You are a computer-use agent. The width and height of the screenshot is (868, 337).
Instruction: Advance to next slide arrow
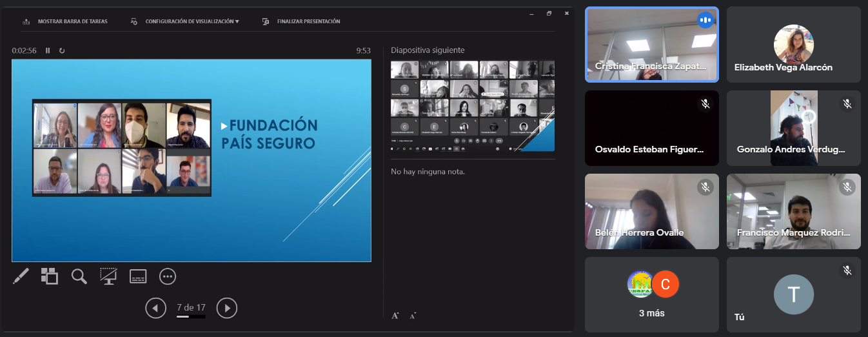coord(227,308)
